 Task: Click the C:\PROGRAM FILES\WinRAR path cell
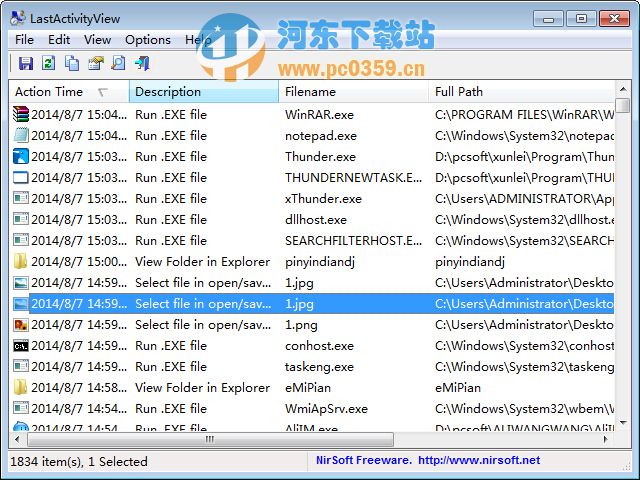pyautogui.click(x=524, y=115)
